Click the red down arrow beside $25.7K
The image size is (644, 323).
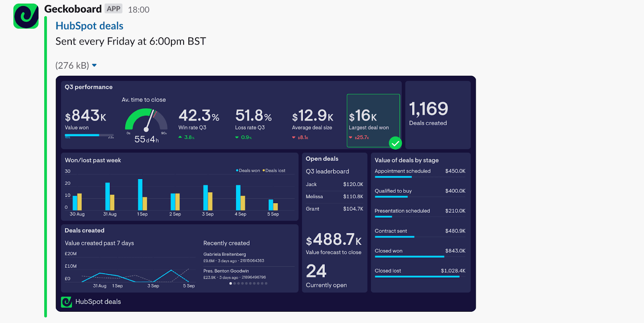click(351, 138)
